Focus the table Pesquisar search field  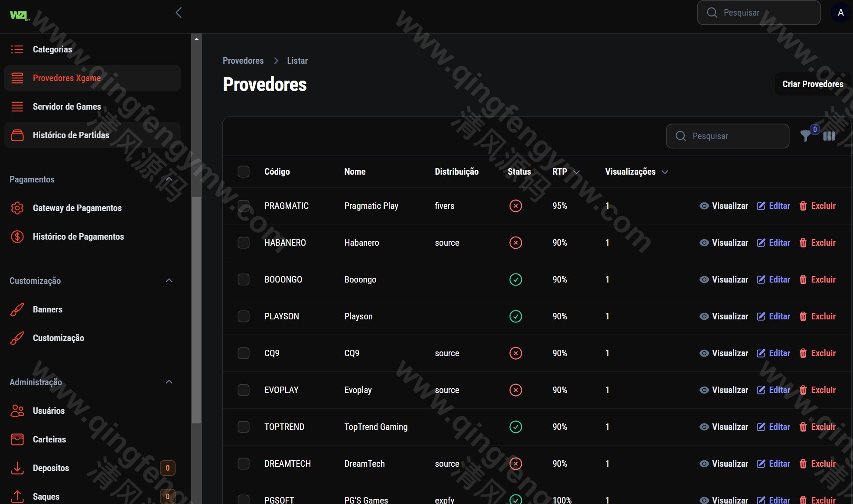(727, 136)
